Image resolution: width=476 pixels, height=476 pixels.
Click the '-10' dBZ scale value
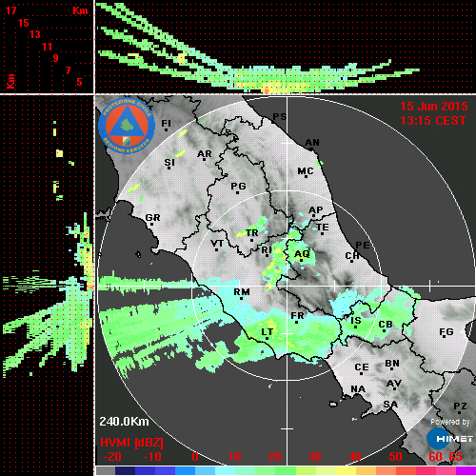click(x=152, y=457)
